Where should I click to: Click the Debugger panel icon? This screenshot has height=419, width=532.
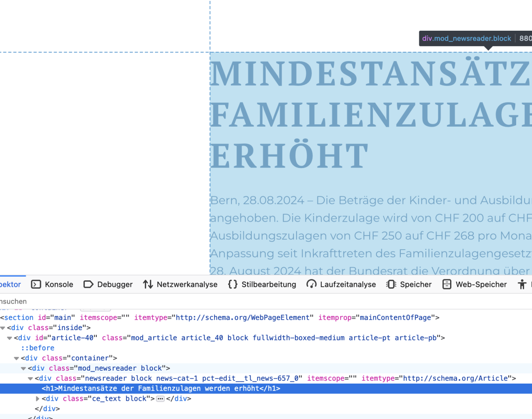(x=88, y=284)
